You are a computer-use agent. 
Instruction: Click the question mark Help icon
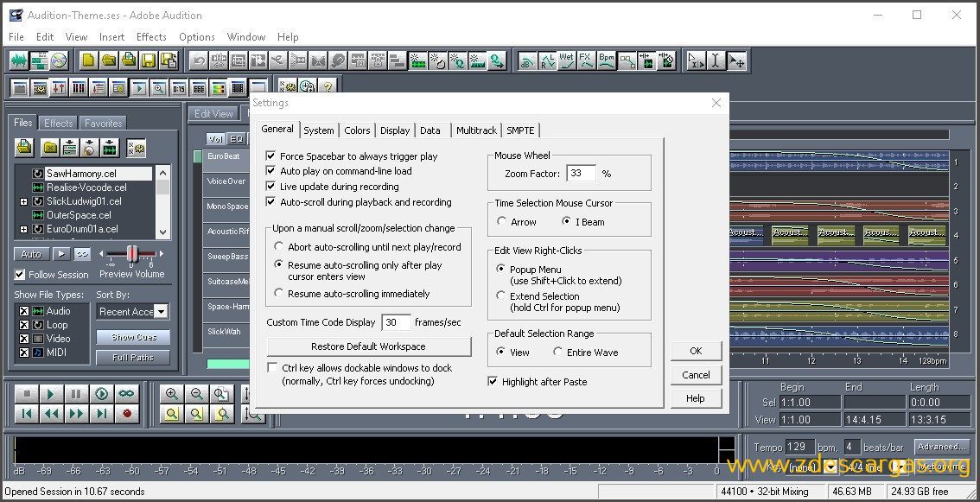tap(327, 86)
